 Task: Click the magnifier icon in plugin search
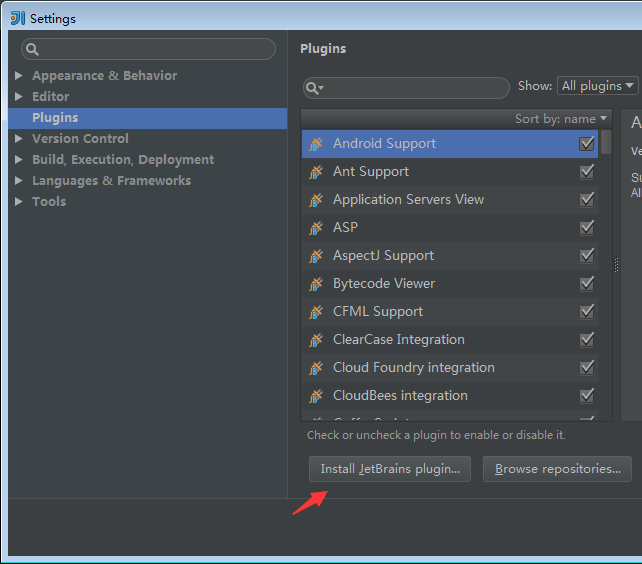point(315,88)
